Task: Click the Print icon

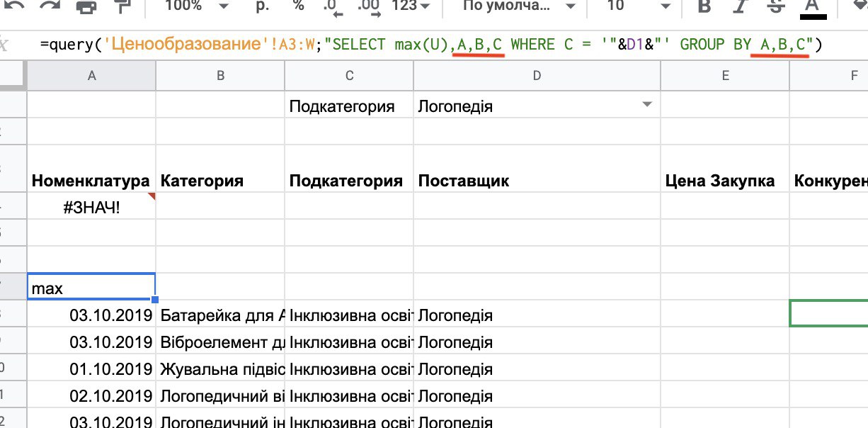Action: [86, 6]
